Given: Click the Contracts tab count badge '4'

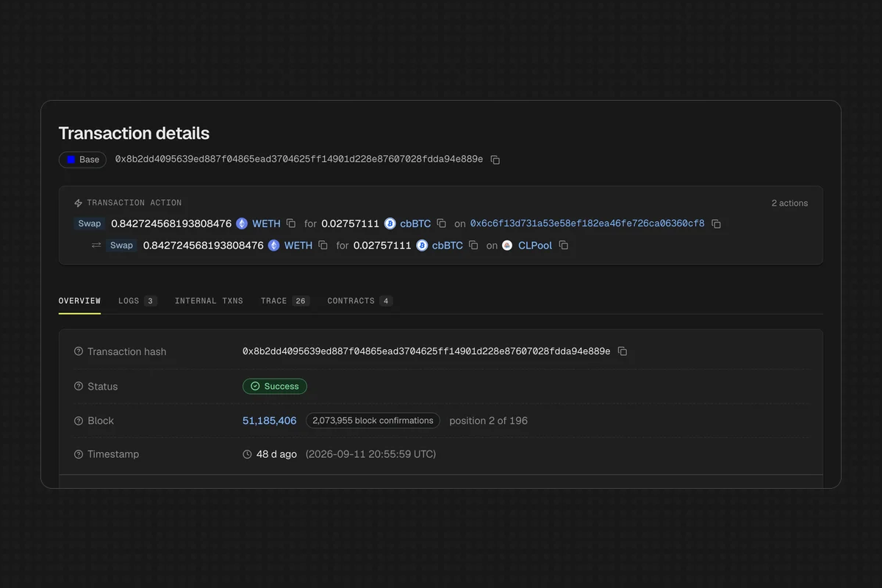Looking at the screenshot, I should click(387, 301).
